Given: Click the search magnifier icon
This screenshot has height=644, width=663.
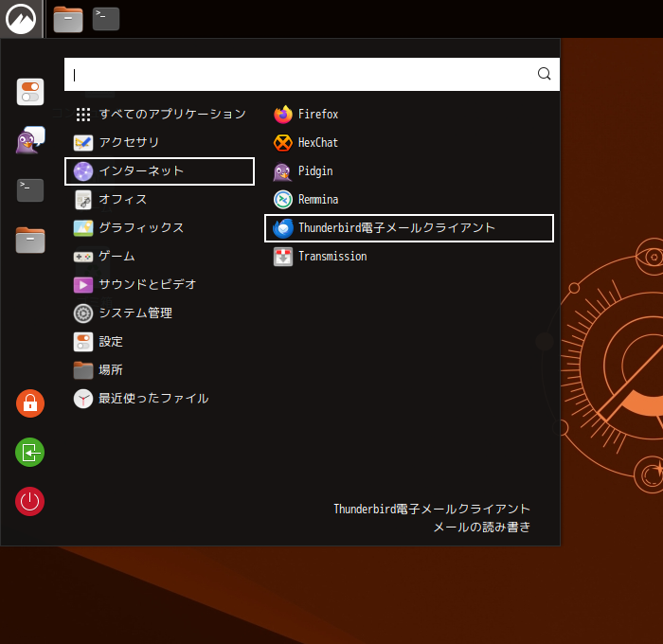Looking at the screenshot, I should tap(545, 74).
